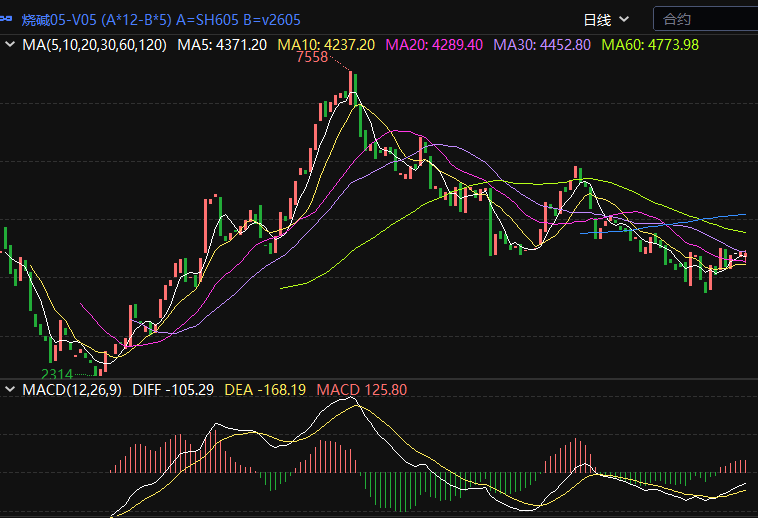Viewport: 758px width, 518px height.
Task: Click the 日线 period label text
Action: tap(597, 19)
